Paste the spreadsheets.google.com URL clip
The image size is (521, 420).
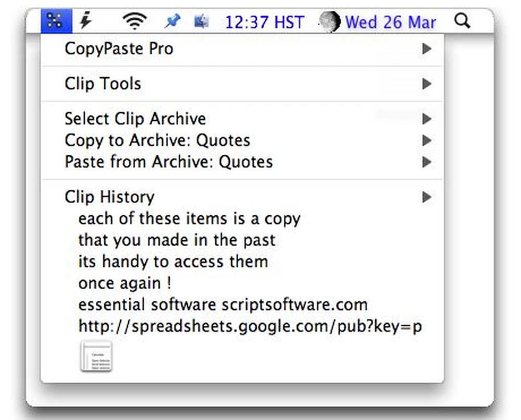pos(242,327)
